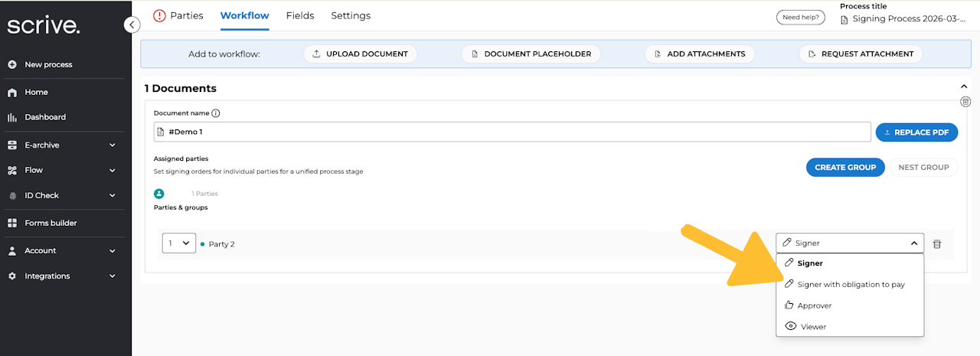Collapse the Documents section chevron
This screenshot has width=980, height=356.
[964, 87]
